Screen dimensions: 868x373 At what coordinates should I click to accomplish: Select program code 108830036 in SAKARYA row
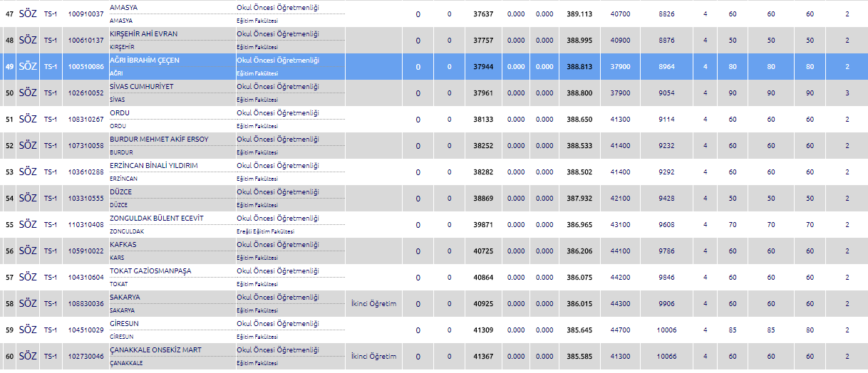pyautogui.click(x=86, y=304)
